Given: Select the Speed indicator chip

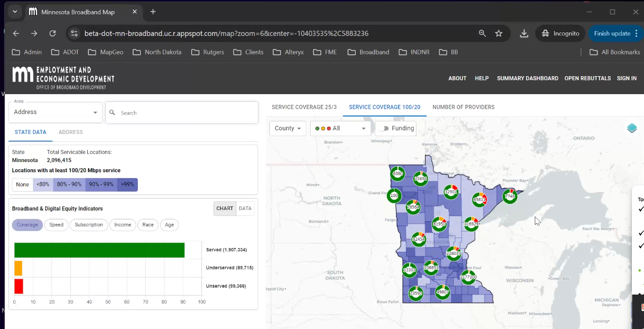Looking at the screenshot, I should click(x=56, y=225).
